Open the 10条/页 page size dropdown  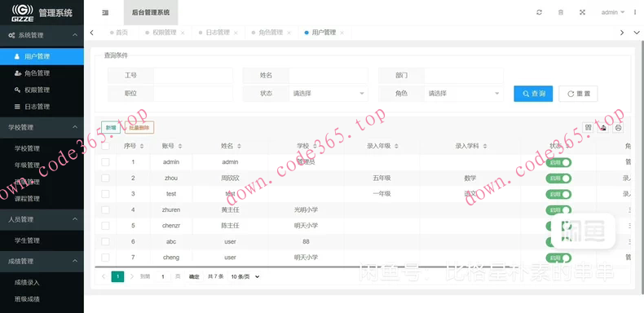pyautogui.click(x=245, y=276)
